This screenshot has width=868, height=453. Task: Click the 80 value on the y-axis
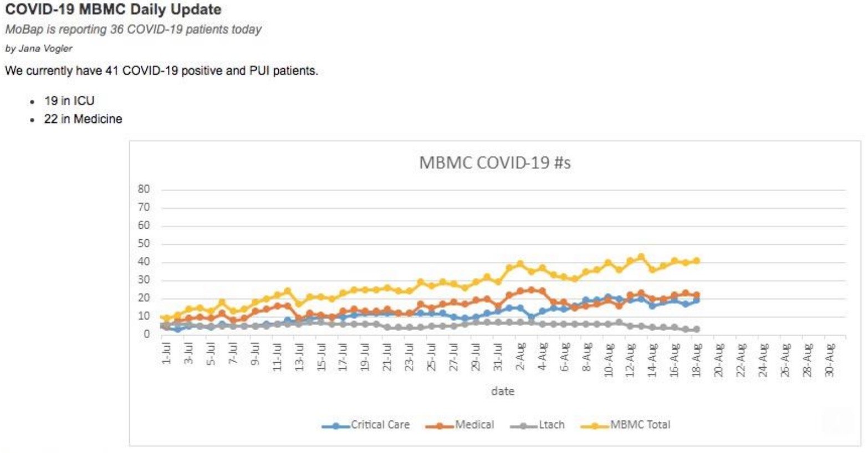144,189
